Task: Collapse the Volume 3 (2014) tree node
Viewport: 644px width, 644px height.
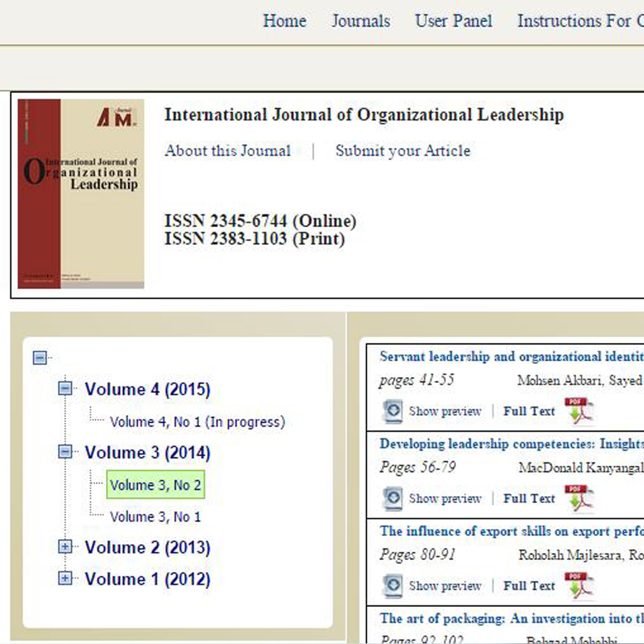Action: [65, 452]
